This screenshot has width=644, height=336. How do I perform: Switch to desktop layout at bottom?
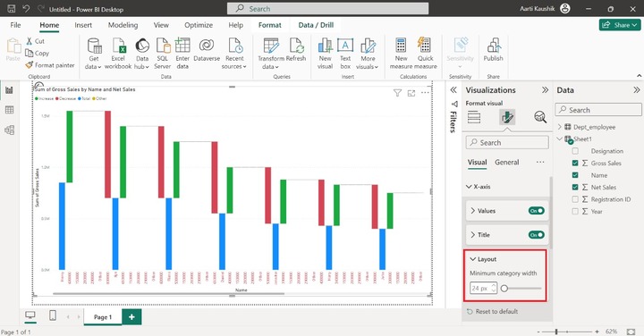[30, 315]
